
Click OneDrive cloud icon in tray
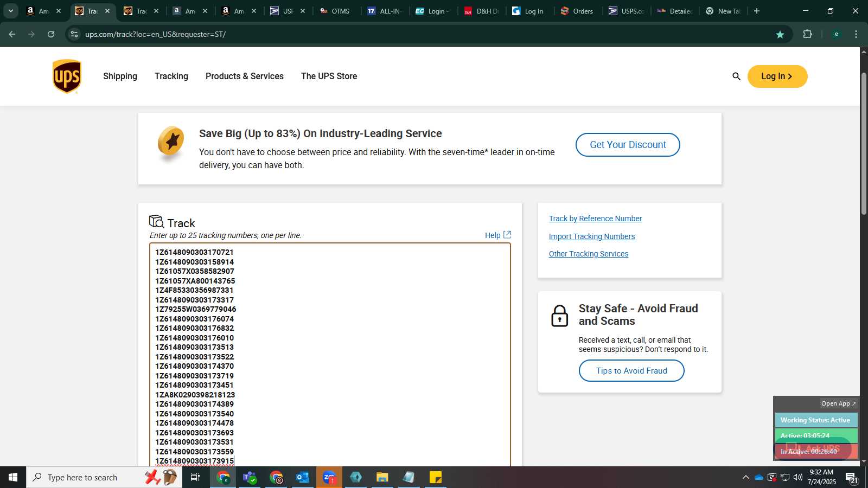(x=759, y=477)
